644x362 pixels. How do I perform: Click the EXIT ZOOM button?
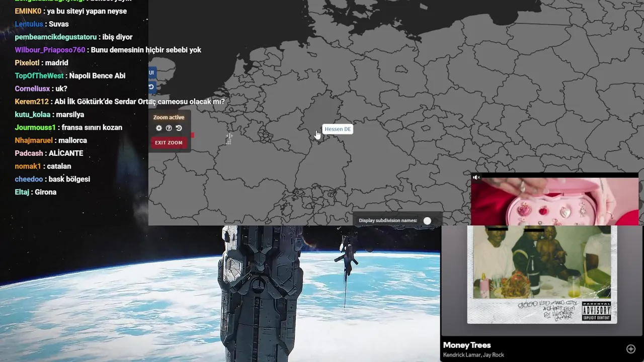tap(169, 143)
